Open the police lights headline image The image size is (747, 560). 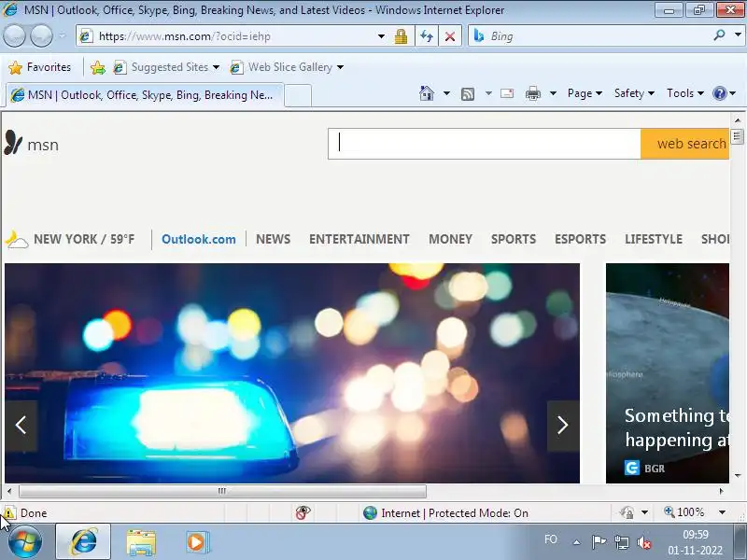[x=292, y=372]
